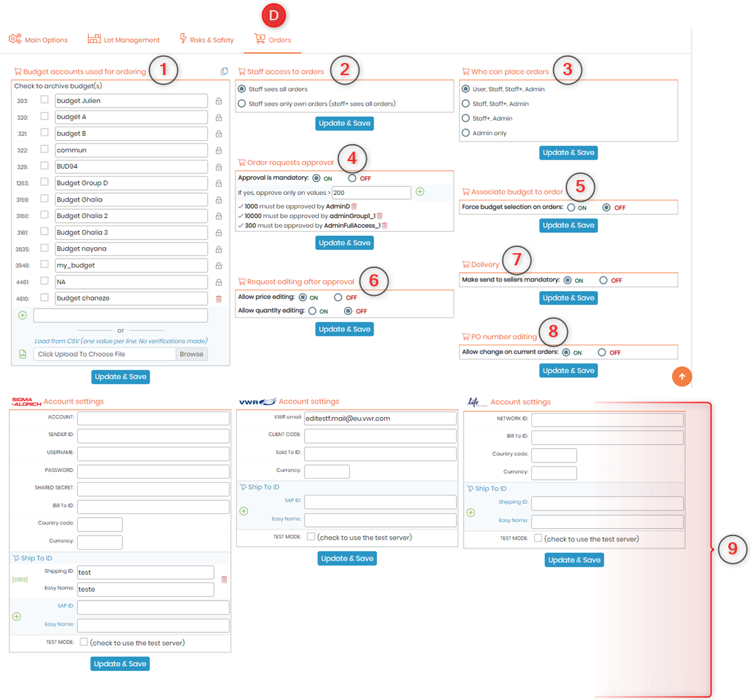Delete budget chaneze with trash icon
The height and width of the screenshot is (700, 750).
pos(219,299)
